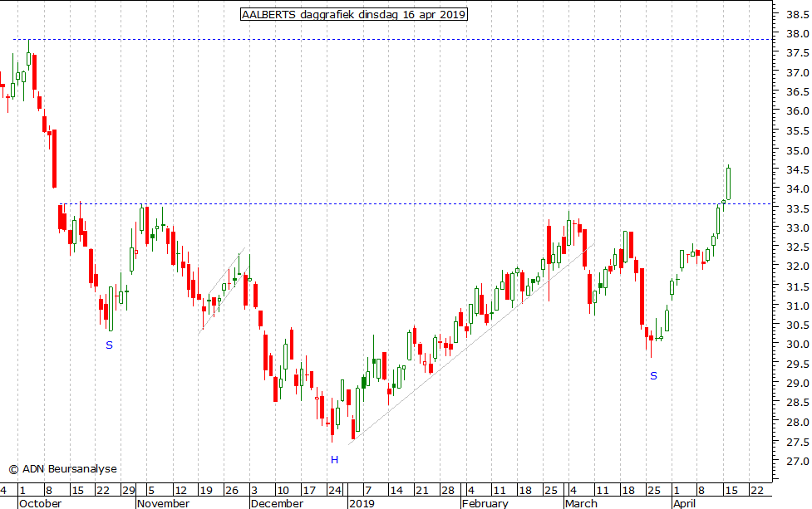Click the blue 'S' marker under late October low
Viewport: 812px width, 509px height.
[x=109, y=345]
